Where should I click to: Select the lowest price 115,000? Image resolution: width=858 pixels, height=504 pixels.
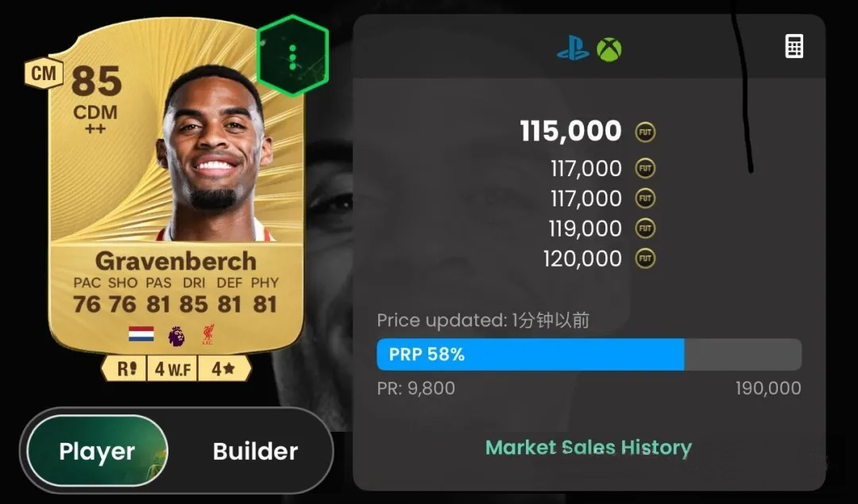click(x=570, y=131)
